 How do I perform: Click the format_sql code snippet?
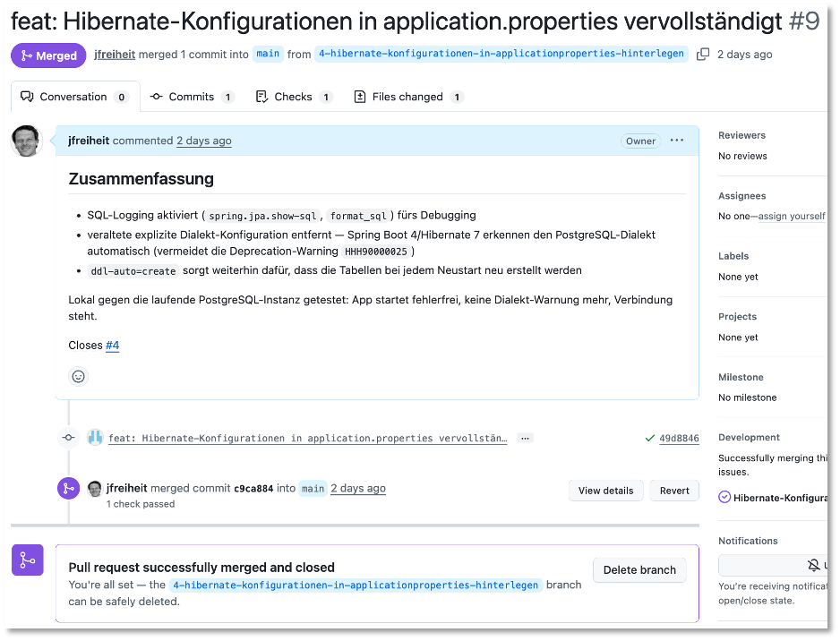click(x=358, y=216)
